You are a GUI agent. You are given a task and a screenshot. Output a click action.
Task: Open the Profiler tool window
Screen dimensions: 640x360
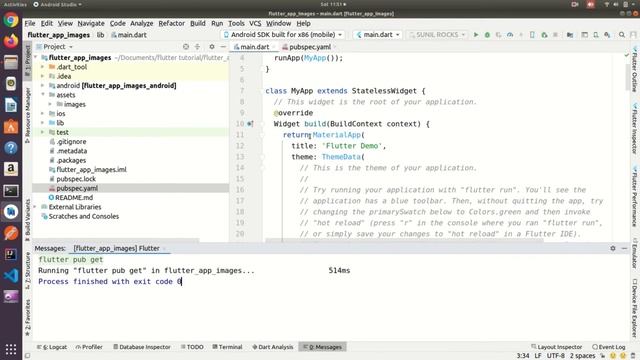pyautogui.click(x=89, y=347)
